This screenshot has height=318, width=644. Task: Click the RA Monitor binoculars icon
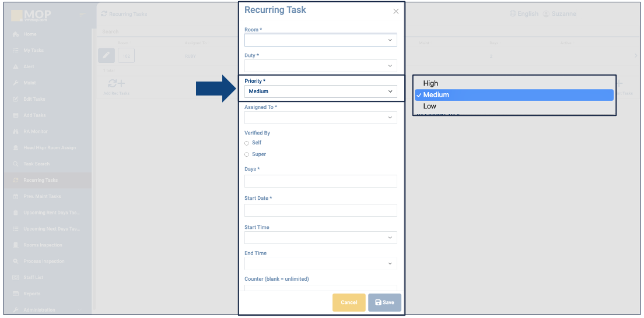pos(16,132)
